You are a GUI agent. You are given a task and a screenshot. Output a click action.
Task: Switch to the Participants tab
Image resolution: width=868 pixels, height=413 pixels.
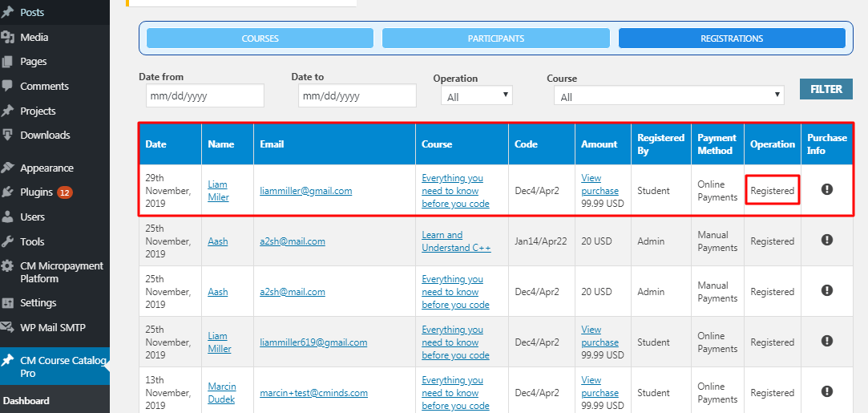tap(496, 38)
